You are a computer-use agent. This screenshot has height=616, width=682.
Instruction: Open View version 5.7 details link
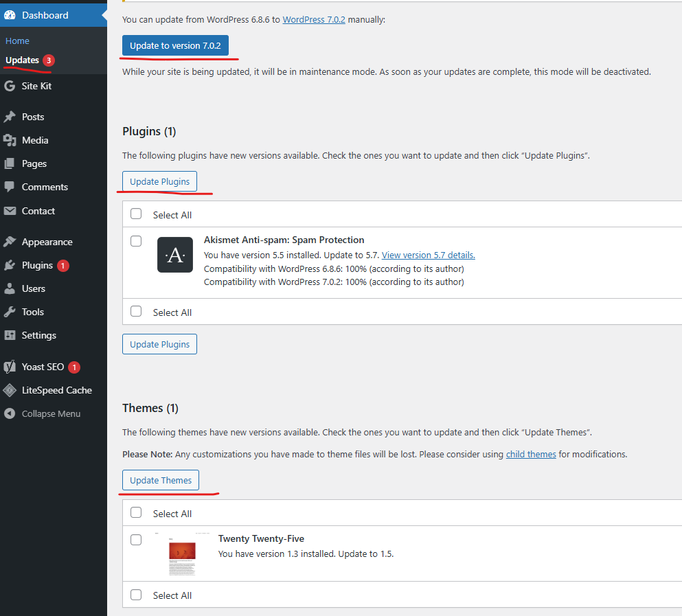[429, 255]
